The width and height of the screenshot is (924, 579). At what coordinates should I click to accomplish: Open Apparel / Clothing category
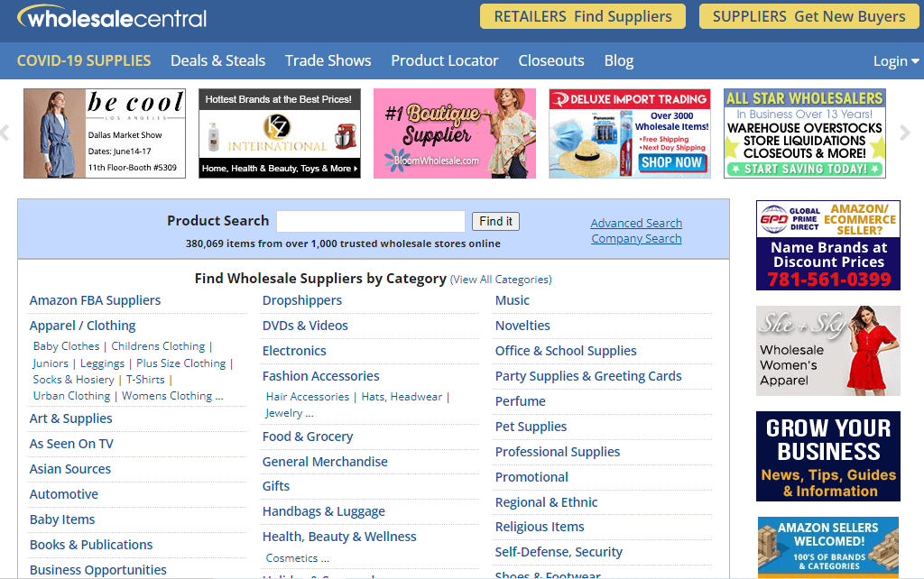82,326
